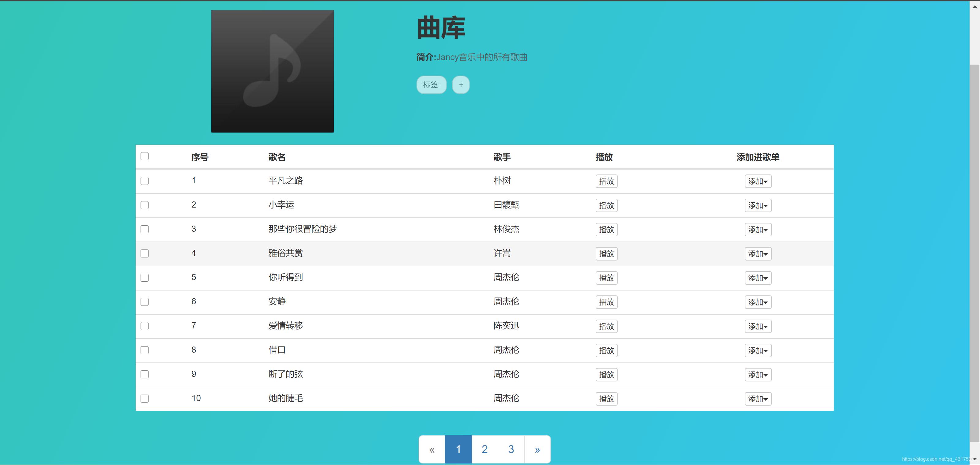This screenshot has height=465, width=980.
Task: Play the song 她的睫毛
Action: pyautogui.click(x=606, y=399)
